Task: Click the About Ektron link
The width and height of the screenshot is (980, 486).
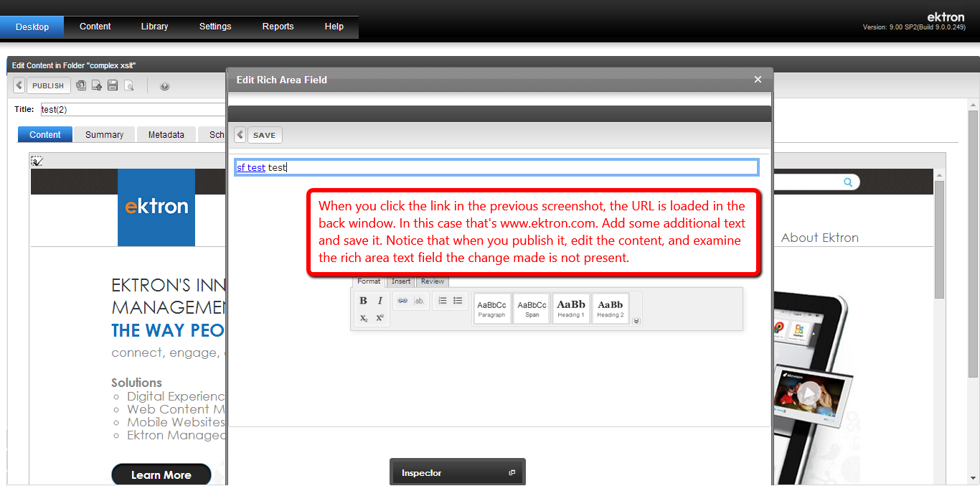Action: click(x=820, y=238)
